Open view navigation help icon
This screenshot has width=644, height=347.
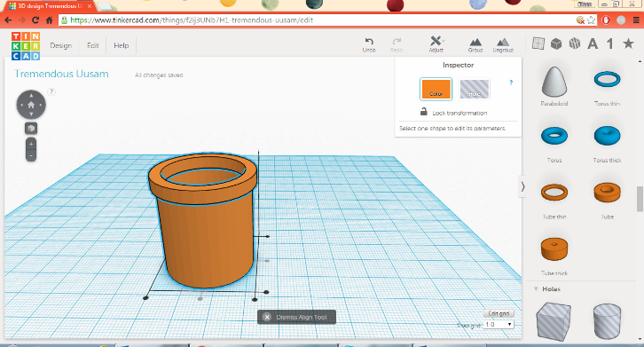pos(51,91)
